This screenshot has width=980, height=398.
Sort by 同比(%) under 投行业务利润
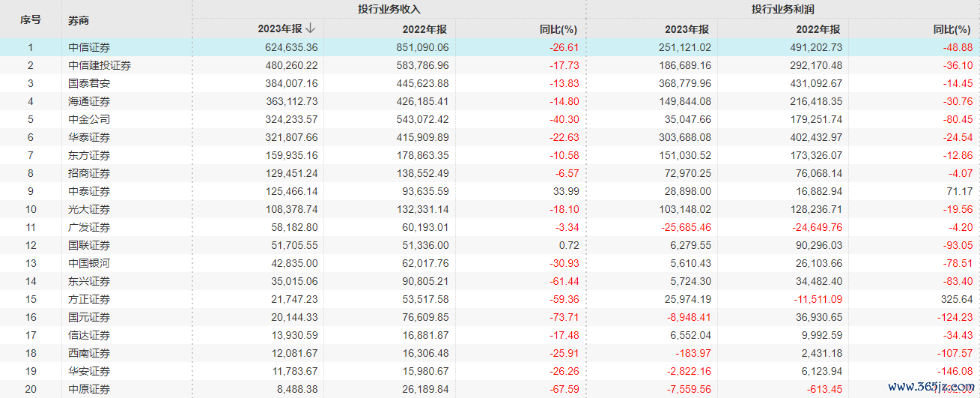tap(953, 29)
